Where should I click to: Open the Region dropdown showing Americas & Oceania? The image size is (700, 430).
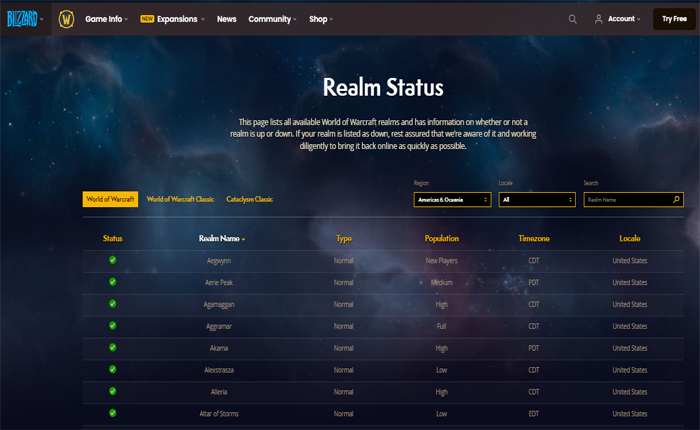tap(452, 200)
